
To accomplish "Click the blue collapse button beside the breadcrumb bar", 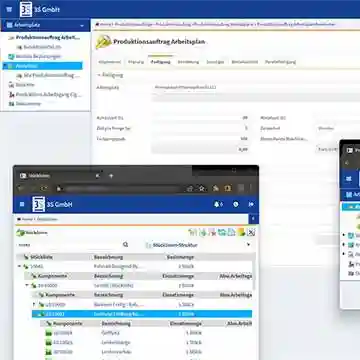I will pyautogui.click(x=253, y=219).
